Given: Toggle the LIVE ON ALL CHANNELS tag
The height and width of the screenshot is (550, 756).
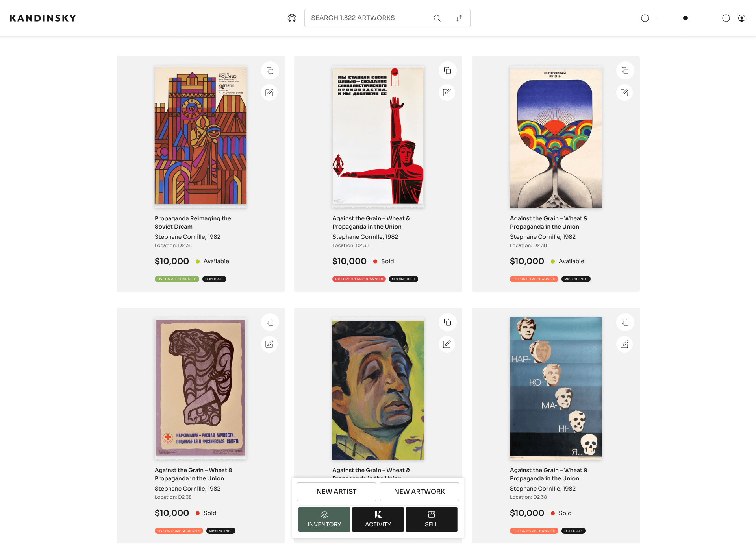Looking at the screenshot, I should 176,279.
